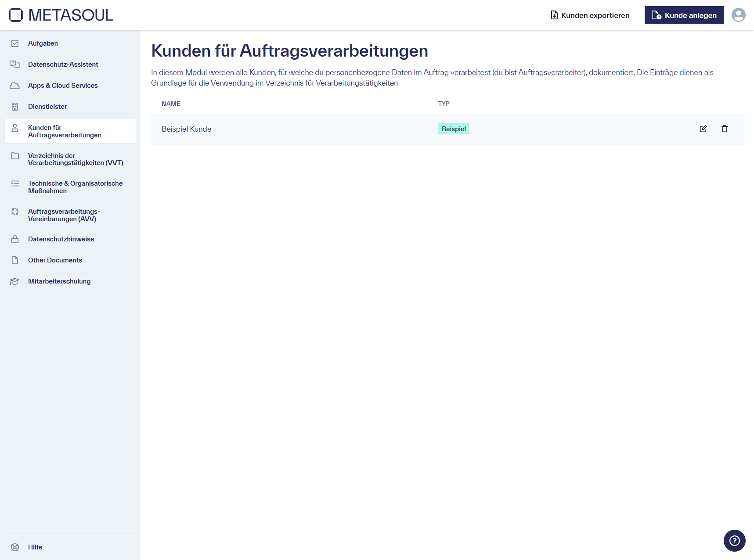Select the Beispiel Kunde table row

[307, 129]
